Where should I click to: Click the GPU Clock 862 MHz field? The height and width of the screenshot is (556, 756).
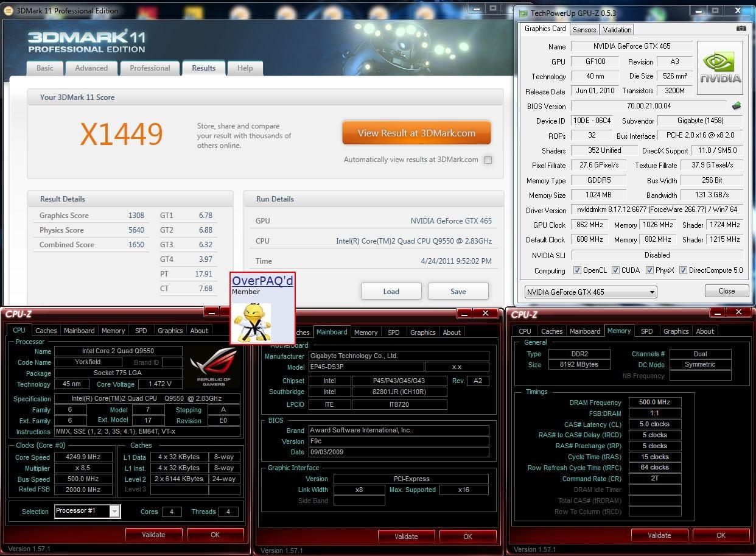(x=590, y=225)
